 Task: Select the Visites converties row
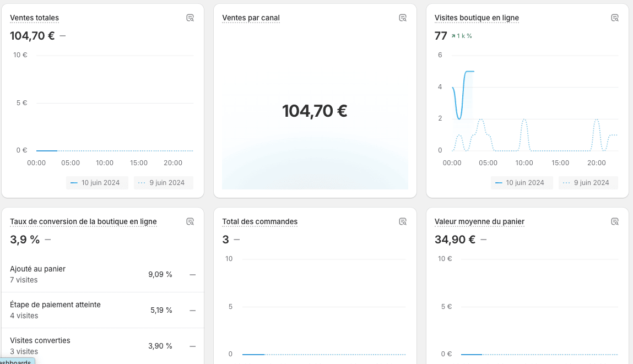coord(102,346)
